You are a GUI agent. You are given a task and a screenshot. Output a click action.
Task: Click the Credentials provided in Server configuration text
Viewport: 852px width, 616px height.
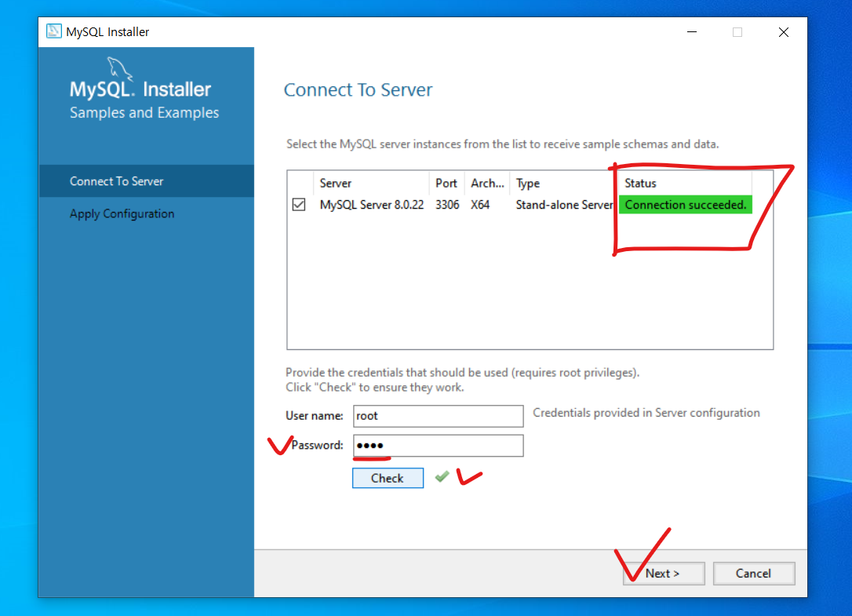646,413
